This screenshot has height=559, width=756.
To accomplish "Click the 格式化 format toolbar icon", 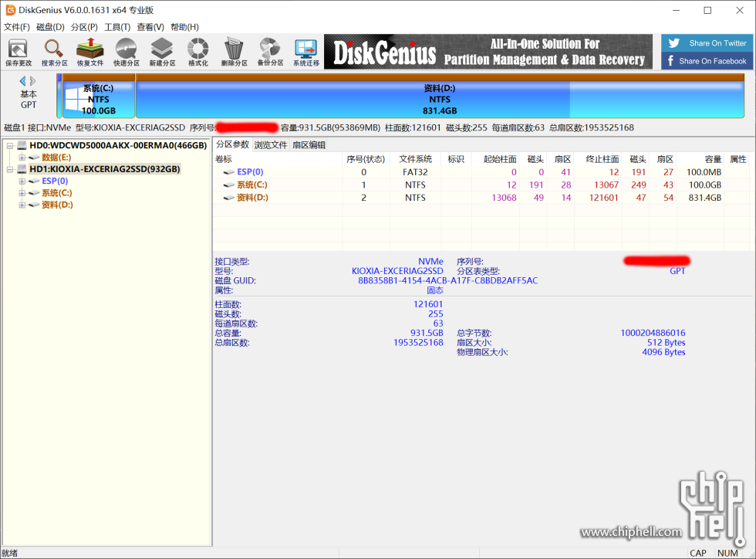I will click(198, 53).
